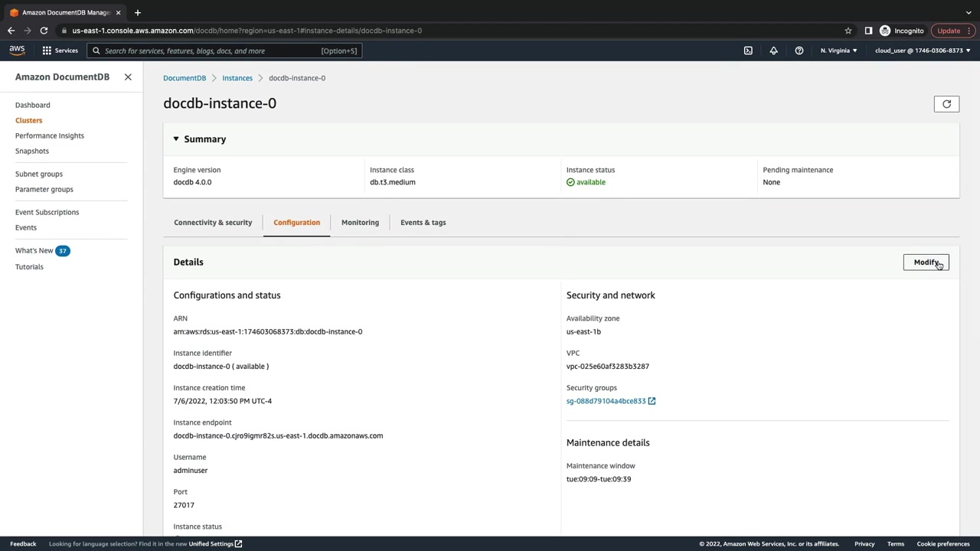Open Snapshots in the sidebar
980x551 pixels.
pos(32,151)
